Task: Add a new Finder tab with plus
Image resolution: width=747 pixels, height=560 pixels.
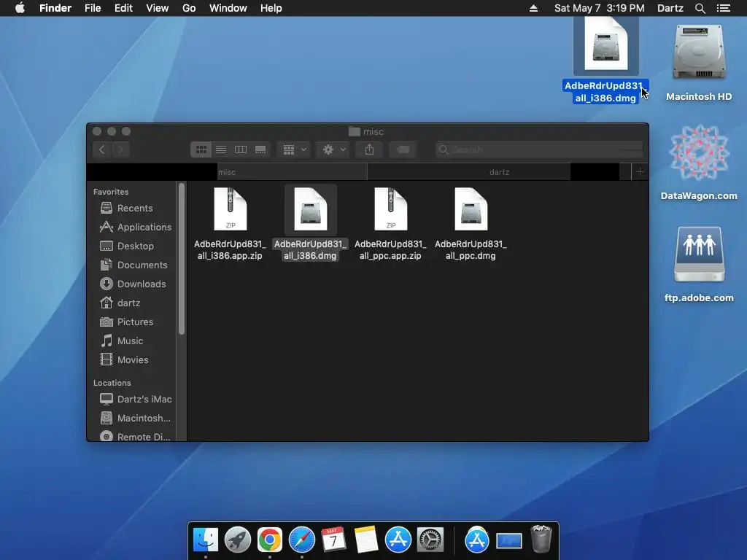Action: click(x=640, y=171)
